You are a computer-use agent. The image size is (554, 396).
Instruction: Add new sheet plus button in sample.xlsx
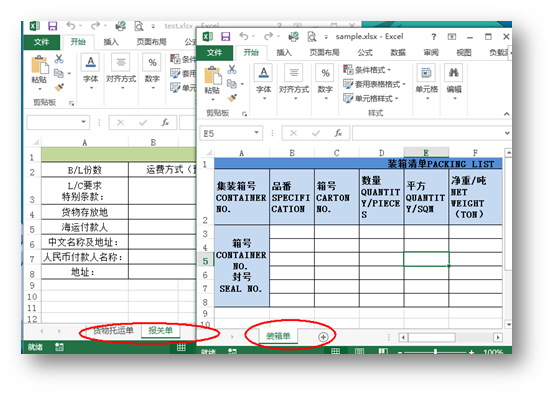(x=323, y=337)
